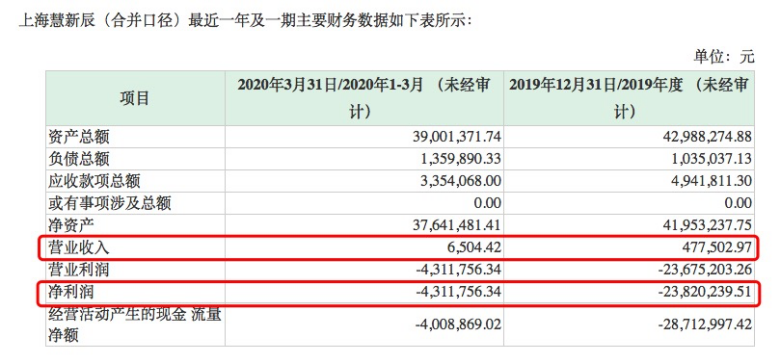Select the 2019年12月31日/2019年度 column header
780x364 pixels.
click(628, 98)
